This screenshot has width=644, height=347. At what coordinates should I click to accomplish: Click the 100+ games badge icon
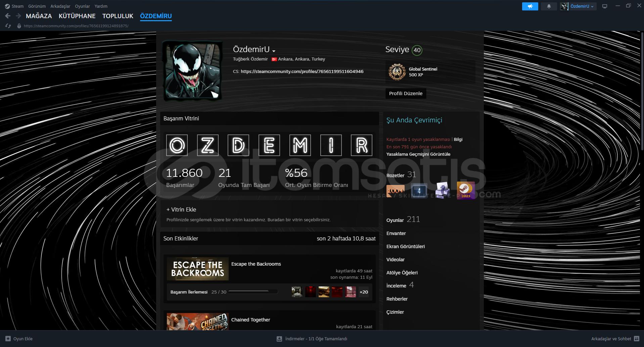(x=396, y=191)
